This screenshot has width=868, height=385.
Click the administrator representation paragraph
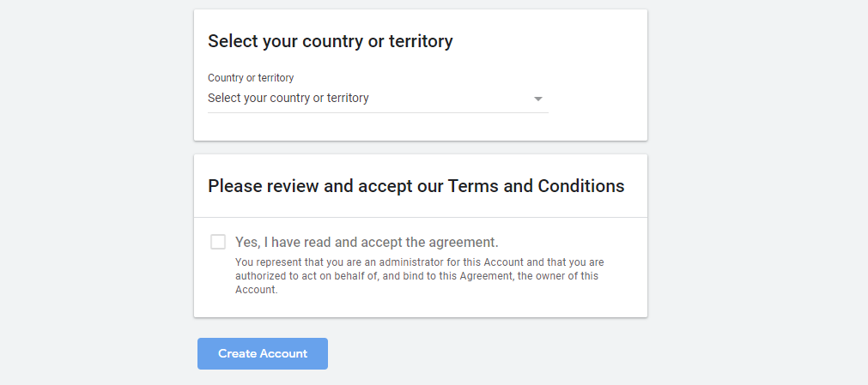421,276
